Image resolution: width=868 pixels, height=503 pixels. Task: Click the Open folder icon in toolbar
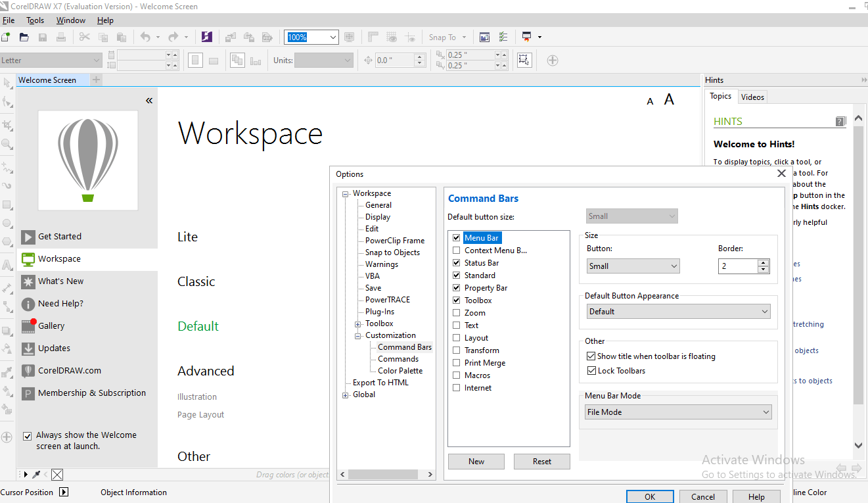(24, 37)
